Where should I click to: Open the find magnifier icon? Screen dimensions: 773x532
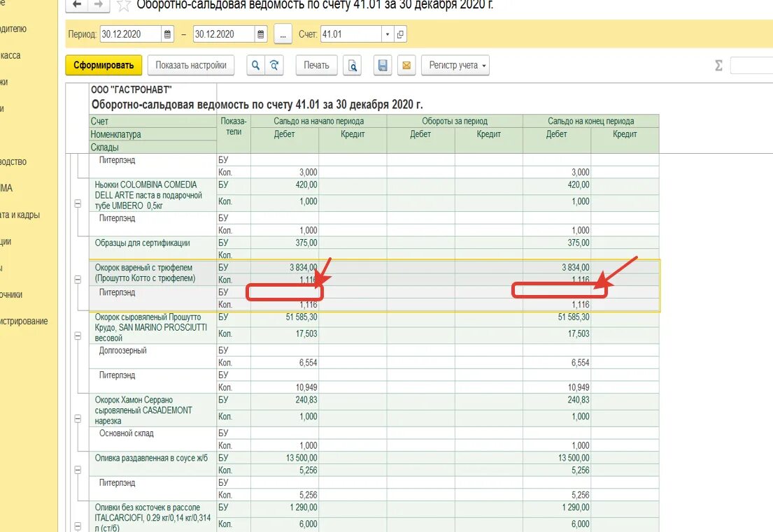click(255, 65)
